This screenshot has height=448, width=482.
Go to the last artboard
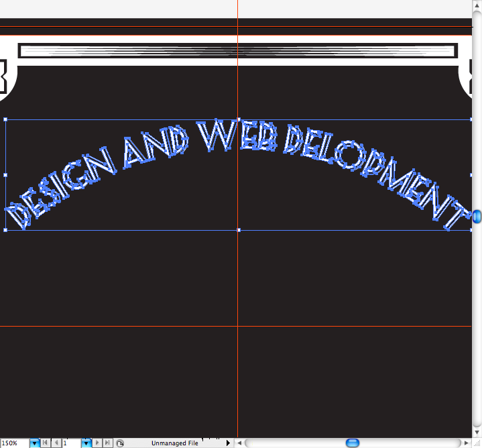[107, 443]
